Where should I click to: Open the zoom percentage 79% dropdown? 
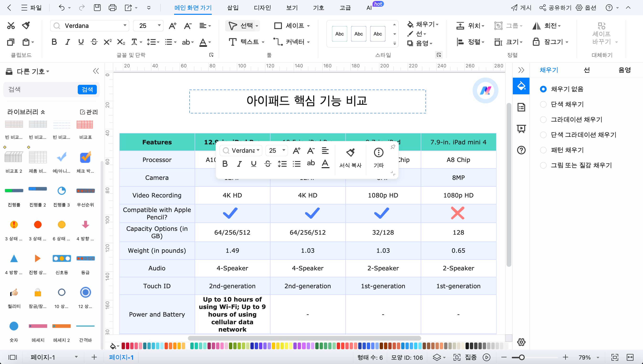pos(598,357)
